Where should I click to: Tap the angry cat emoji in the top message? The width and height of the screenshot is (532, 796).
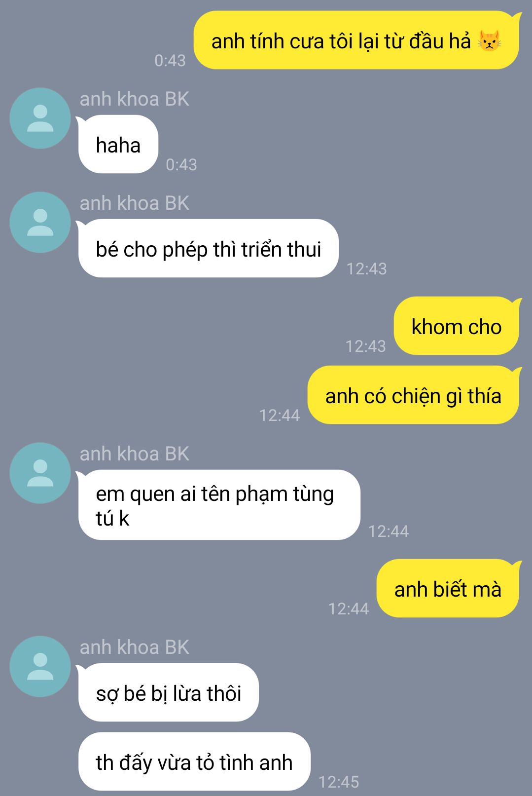tap(489, 41)
